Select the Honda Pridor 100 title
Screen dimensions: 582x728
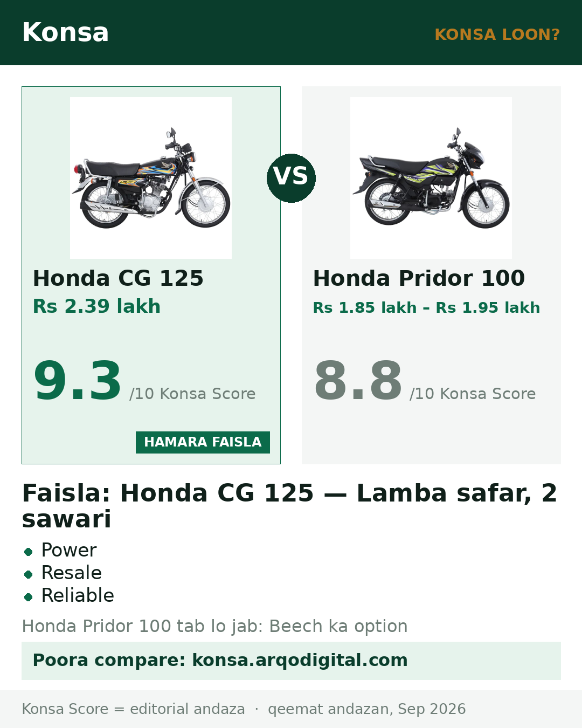(x=419, y=278)
